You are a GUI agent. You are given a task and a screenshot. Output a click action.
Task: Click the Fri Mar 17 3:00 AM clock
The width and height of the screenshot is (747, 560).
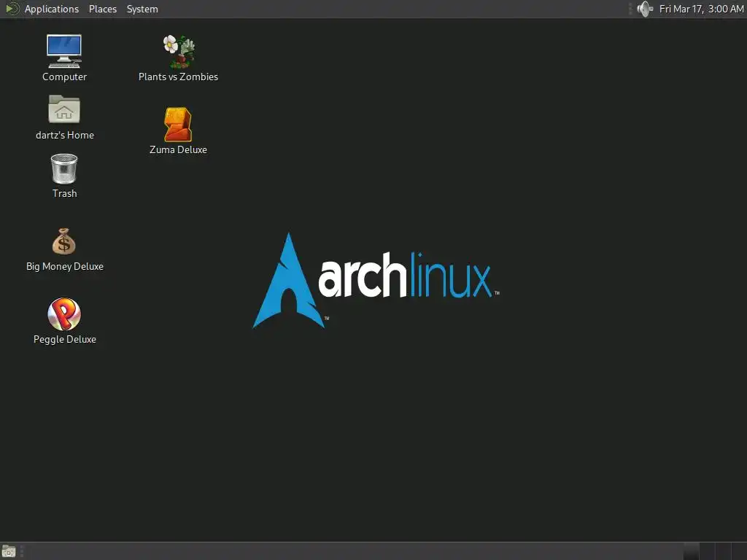[701, 9]
